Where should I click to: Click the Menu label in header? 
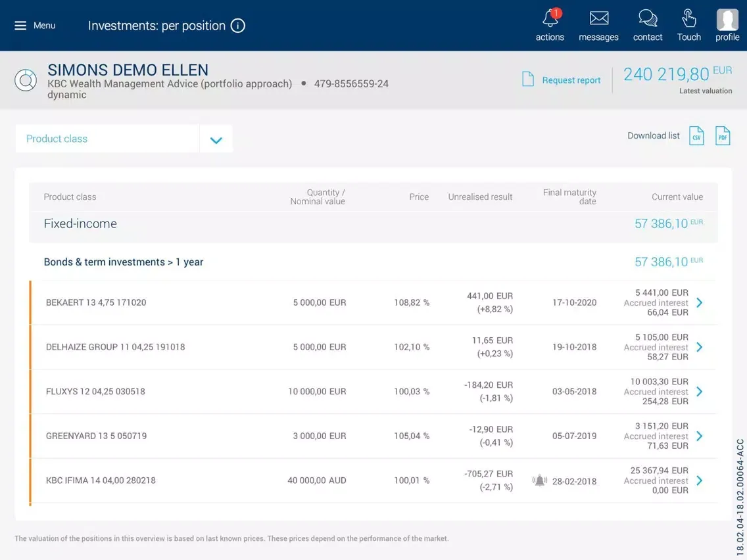[44, 26]
